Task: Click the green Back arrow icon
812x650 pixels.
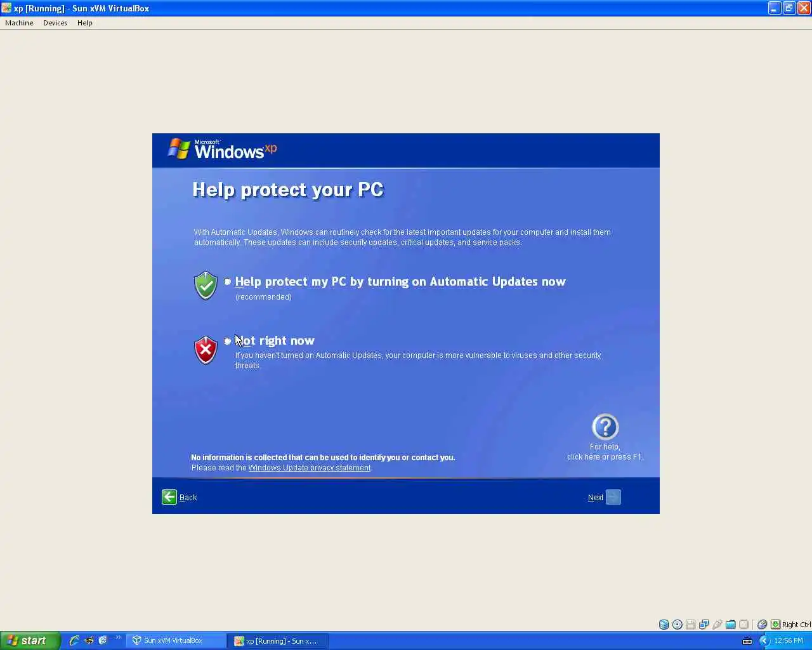Action: pyautogui.click(x=169, y=497)
